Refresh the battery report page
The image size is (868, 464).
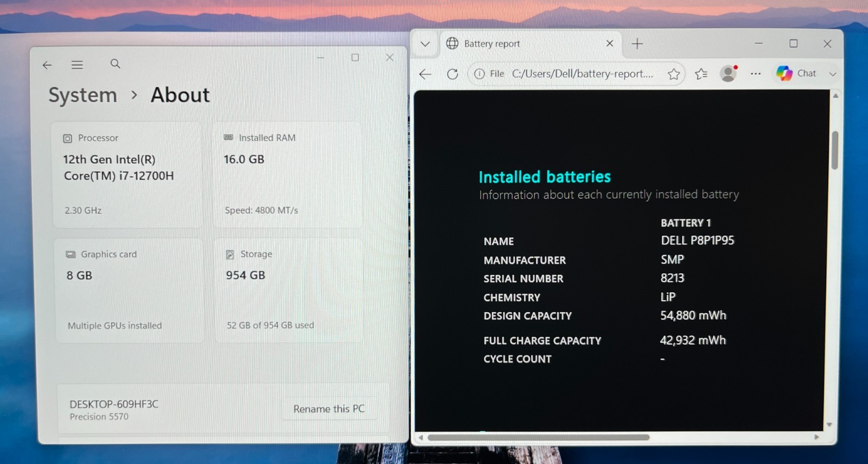coord(452,74)
